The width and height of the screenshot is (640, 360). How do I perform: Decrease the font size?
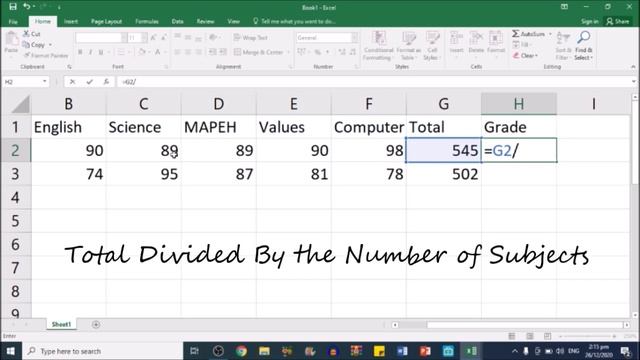tap(163, 38)
